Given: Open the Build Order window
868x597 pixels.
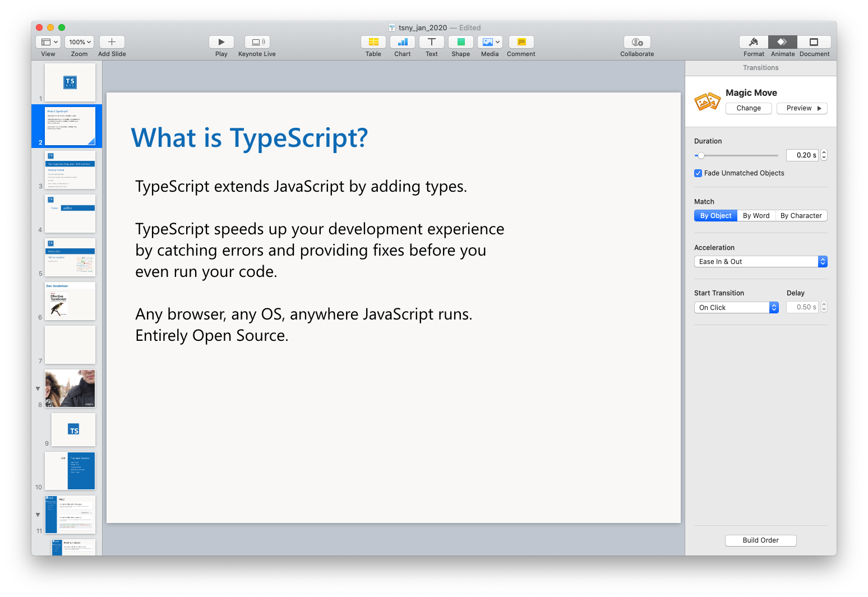Looking at the screenshot, I should coord(760,540).
